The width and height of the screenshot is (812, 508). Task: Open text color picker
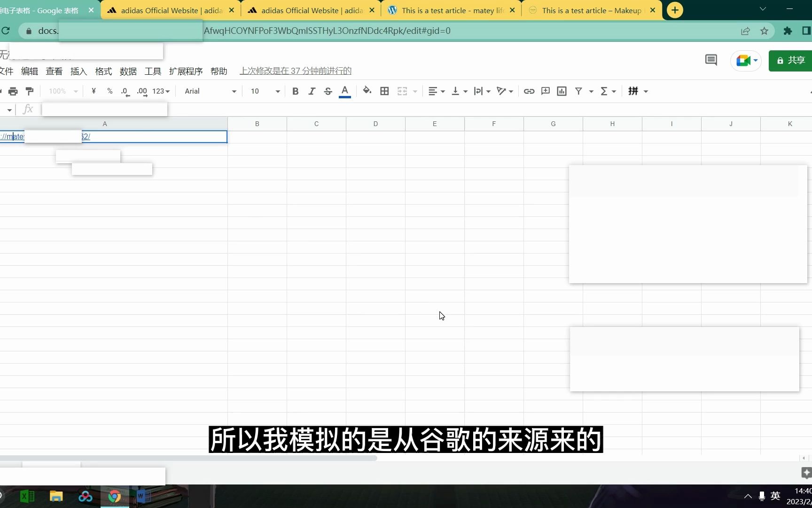coord(345,91)
